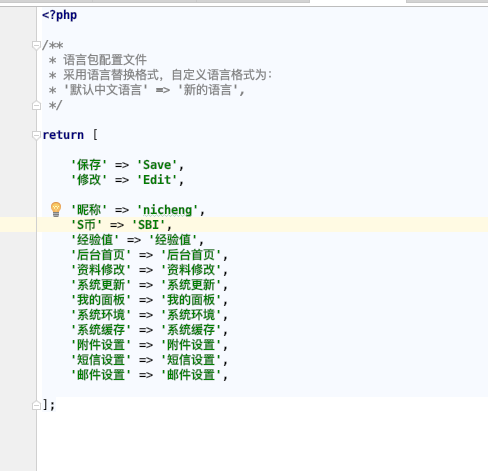Viewport: 488px width, 471px height.
Task: Click the 'nicheng' string value
Action: point(168,210)
